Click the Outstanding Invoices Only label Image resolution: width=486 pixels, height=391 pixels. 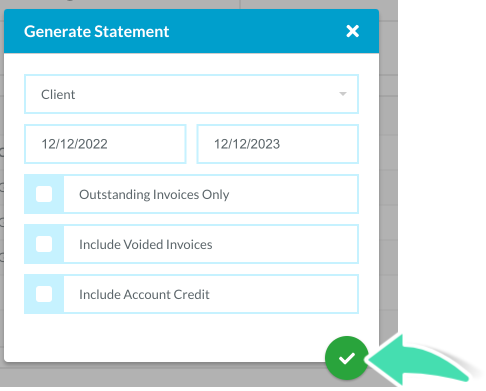(x=154, y=195)
